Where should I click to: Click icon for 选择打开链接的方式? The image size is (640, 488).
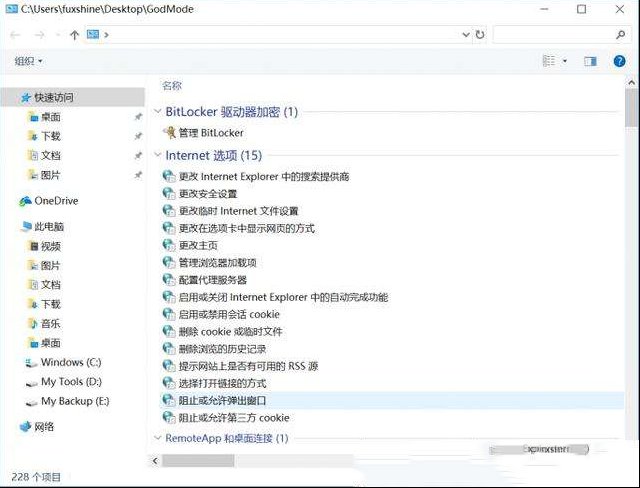pyautogui.click(x=169, y=383)
